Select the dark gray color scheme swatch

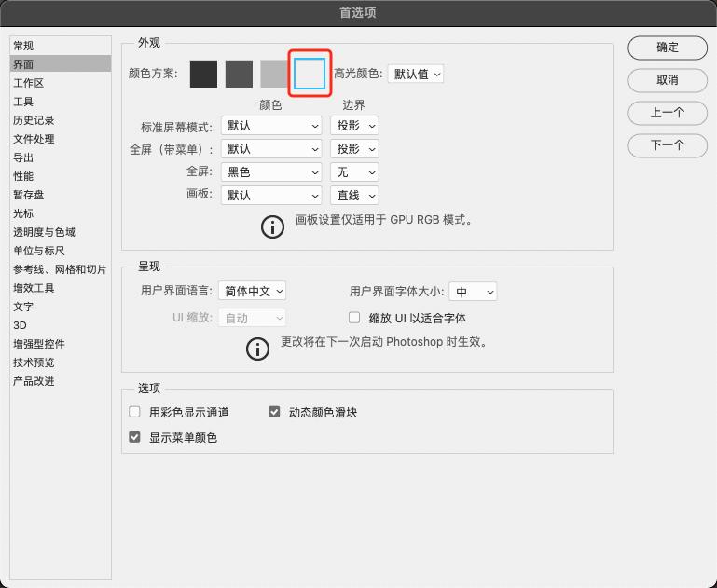[x=239, y=74]
